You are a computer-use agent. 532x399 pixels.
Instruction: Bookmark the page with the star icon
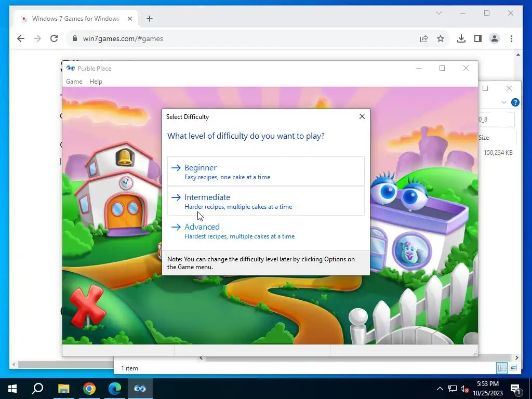coord(441,38)
